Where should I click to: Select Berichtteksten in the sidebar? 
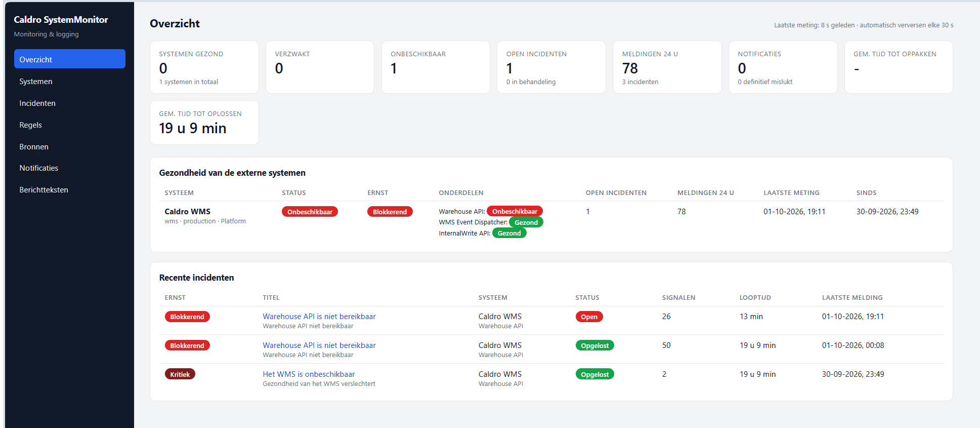70,189
